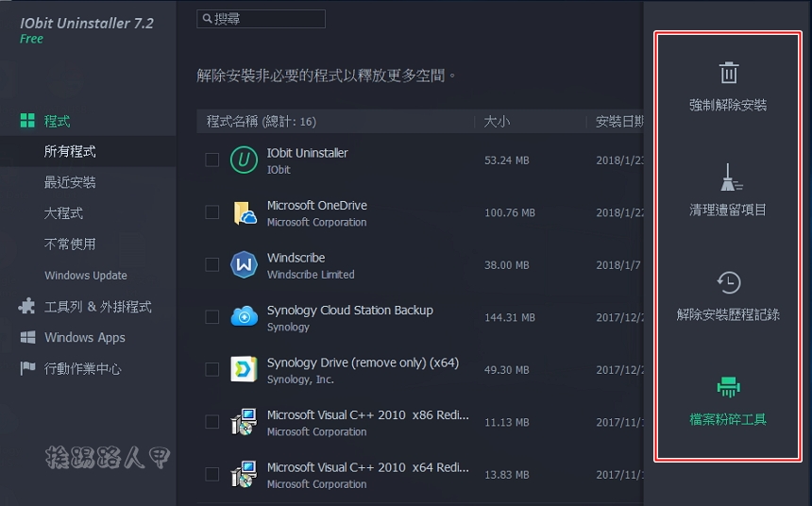Image resolution: width=812 pixels, height=506 pixels.
Task: Select the Synology Cloud Station Backup checkbox
Action: point(211,317)
